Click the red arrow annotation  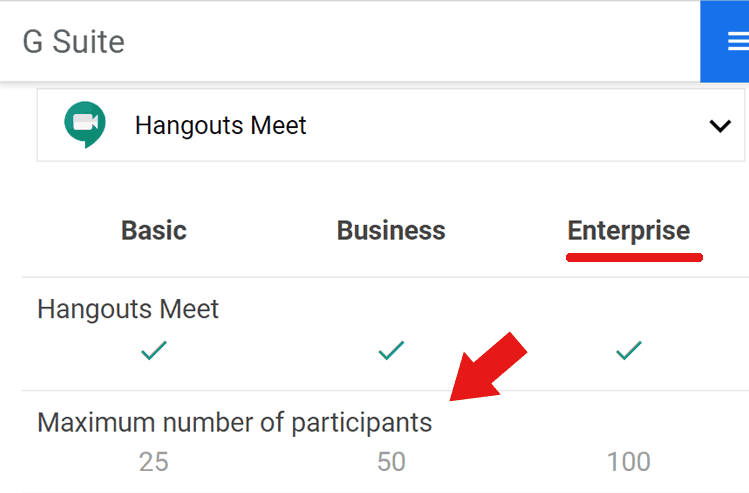click(488, 367)
